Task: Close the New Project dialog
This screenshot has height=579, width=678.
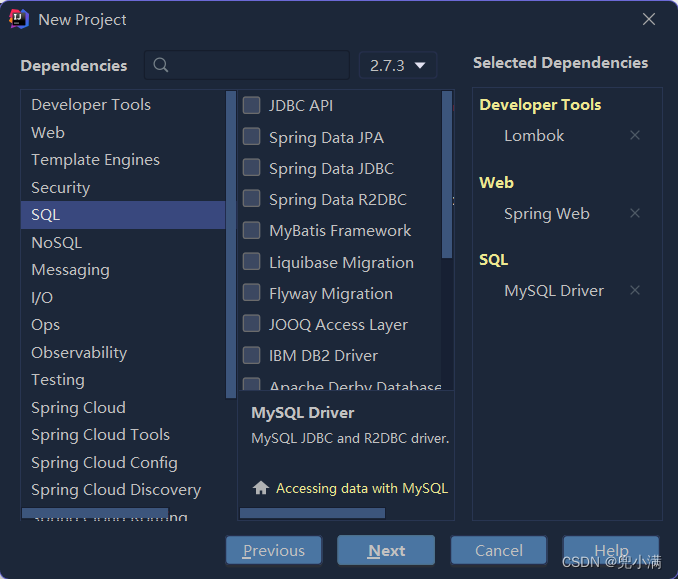Action: tap(649, 19)
